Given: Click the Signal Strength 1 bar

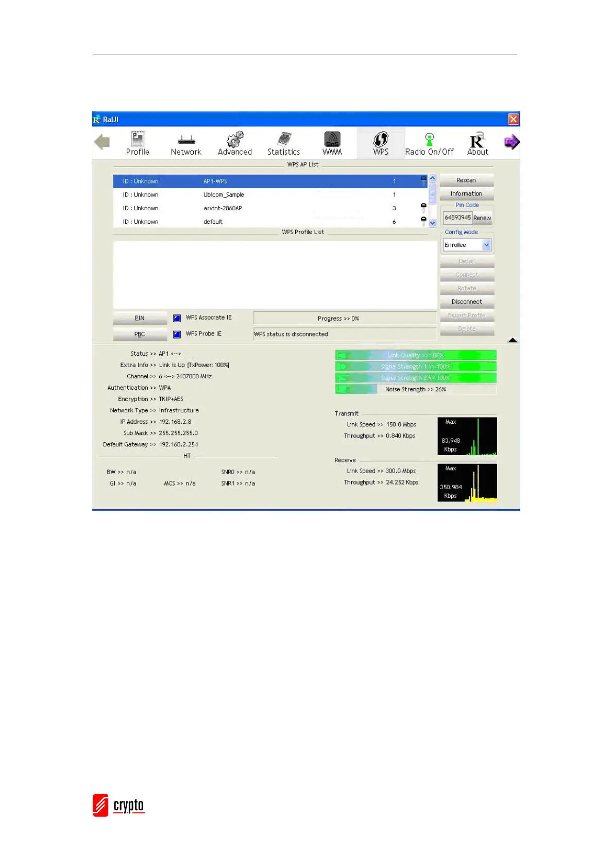Looking at the screenshot, I should (416, 366).
